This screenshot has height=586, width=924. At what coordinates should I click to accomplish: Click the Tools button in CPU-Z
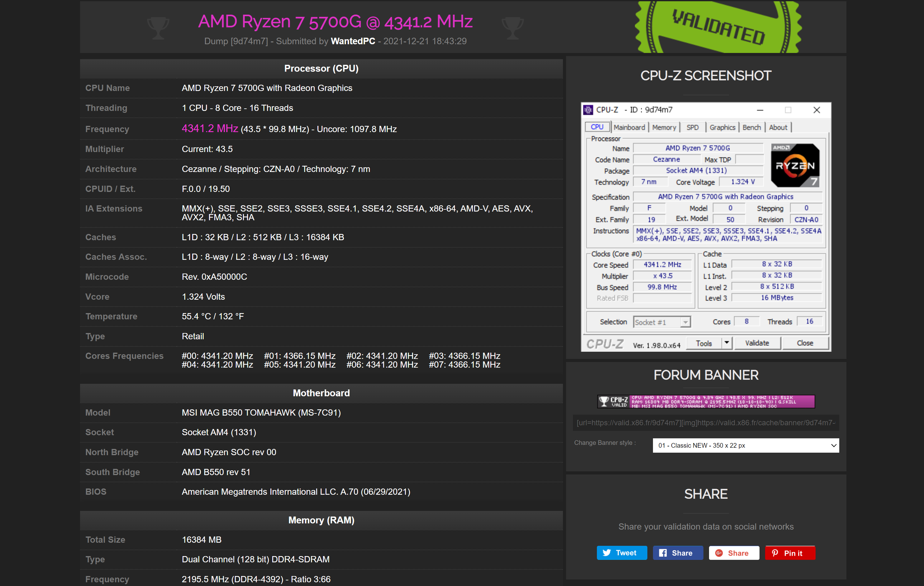[x=704, y=343]
